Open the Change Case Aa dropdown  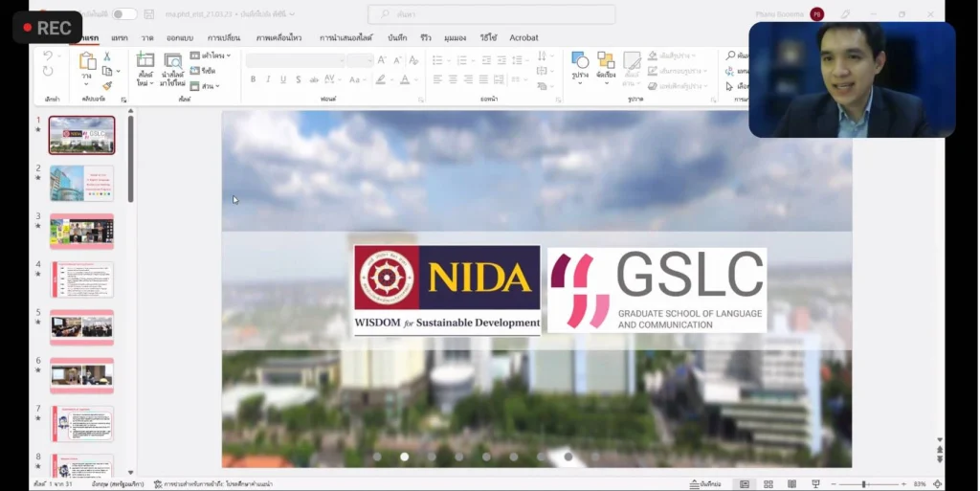click(357, 79)
